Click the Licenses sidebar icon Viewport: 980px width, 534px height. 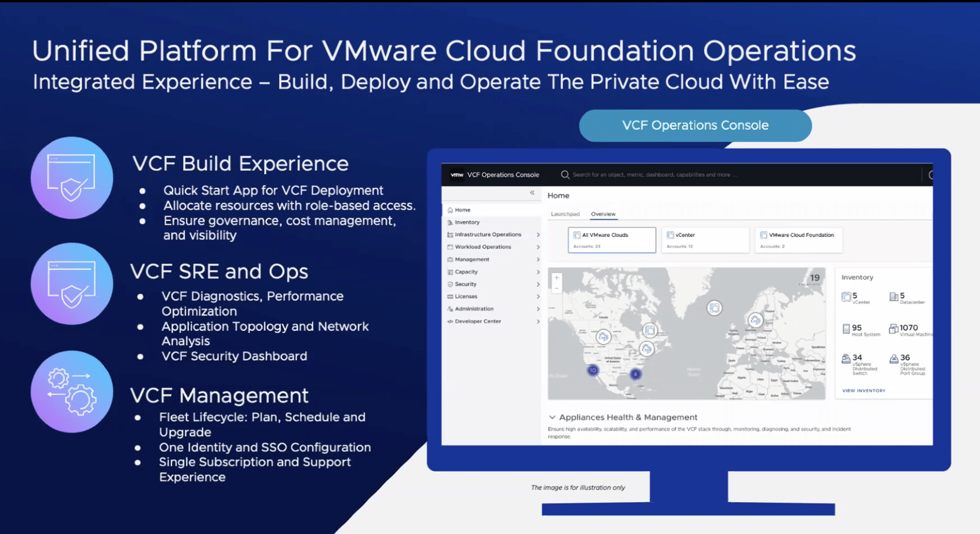coord(450,297)
